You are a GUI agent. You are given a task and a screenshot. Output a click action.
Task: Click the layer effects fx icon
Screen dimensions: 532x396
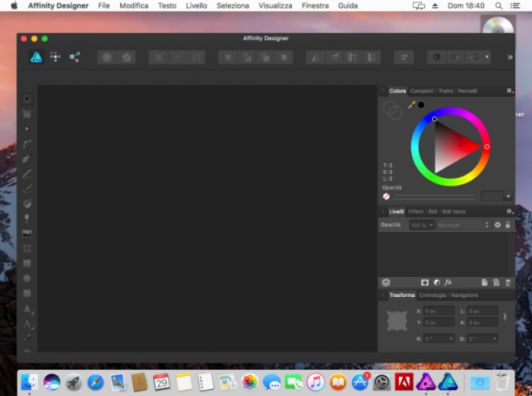pos(448,282)
